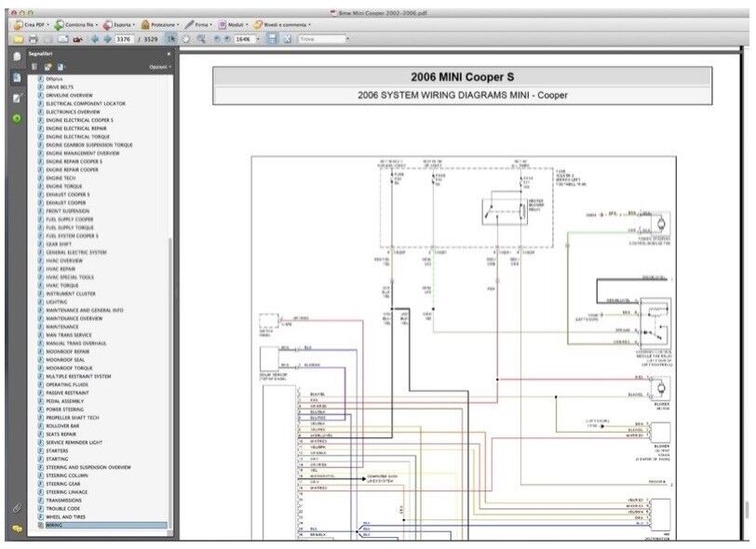Go to next page with down arrow
This screenshot has width=756, height=549.
pos(105,39)
